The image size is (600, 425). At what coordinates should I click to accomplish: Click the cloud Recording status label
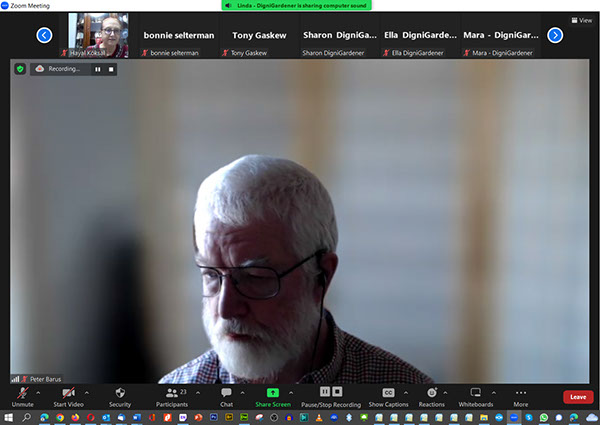[x=58, y=69]
